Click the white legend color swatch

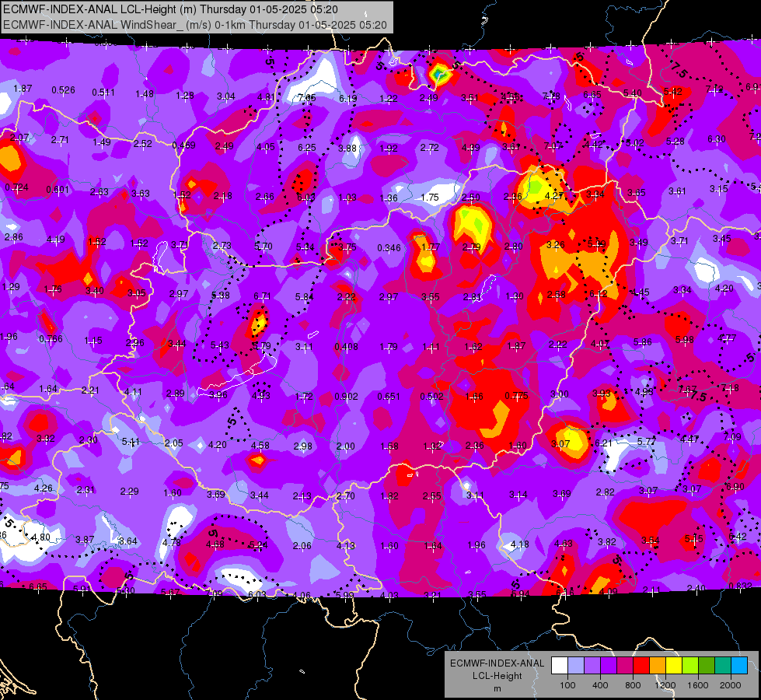[x=560, y=665]
